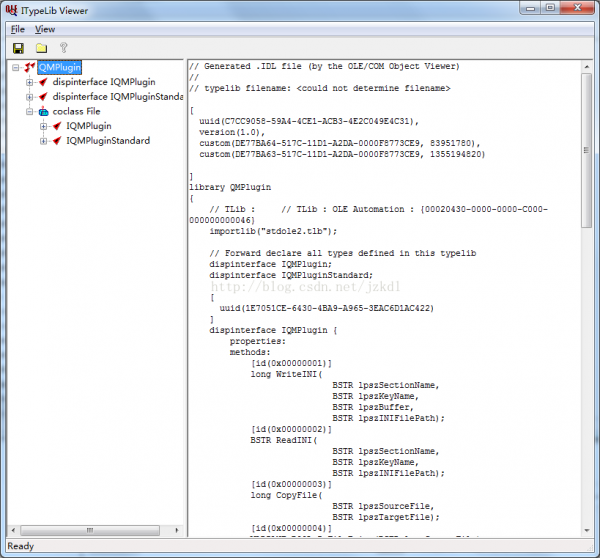Click the help question mark toolbar icon
The width and height of the screenshot is (600, 558).
pyautogui.click(x=64, y=47)
